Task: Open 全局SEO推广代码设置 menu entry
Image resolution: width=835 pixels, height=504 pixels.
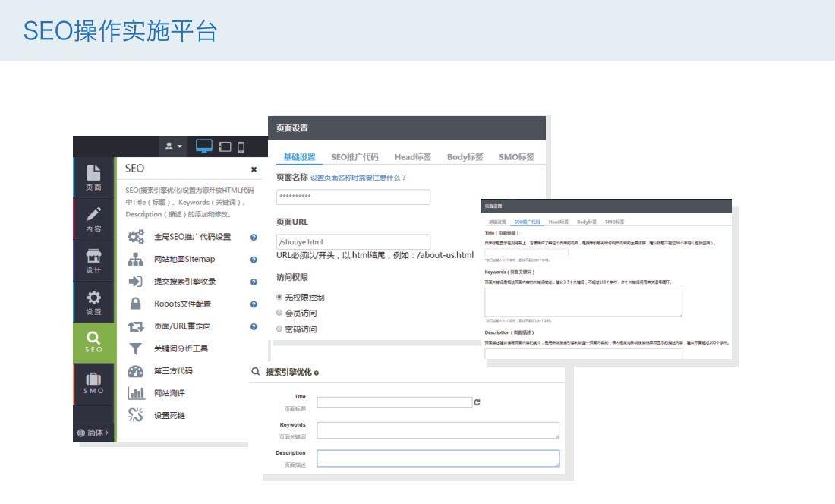Action: coord(192,237)
